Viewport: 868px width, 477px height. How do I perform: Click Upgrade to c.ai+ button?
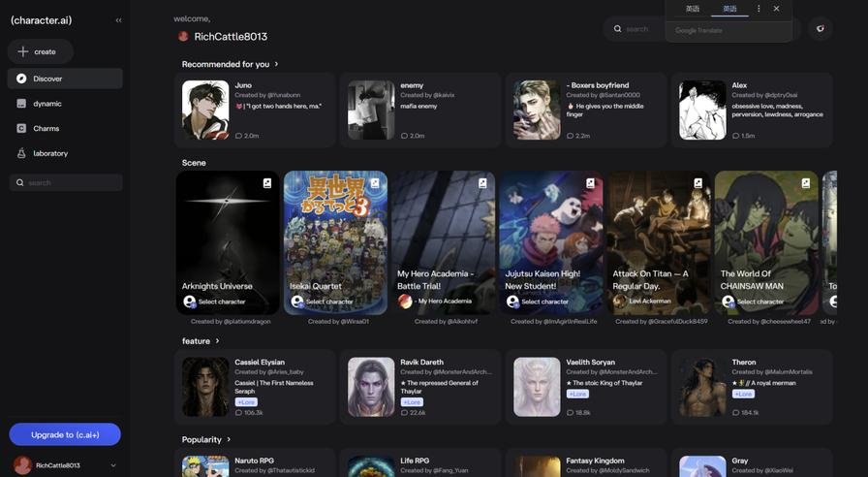pos(65,434)
